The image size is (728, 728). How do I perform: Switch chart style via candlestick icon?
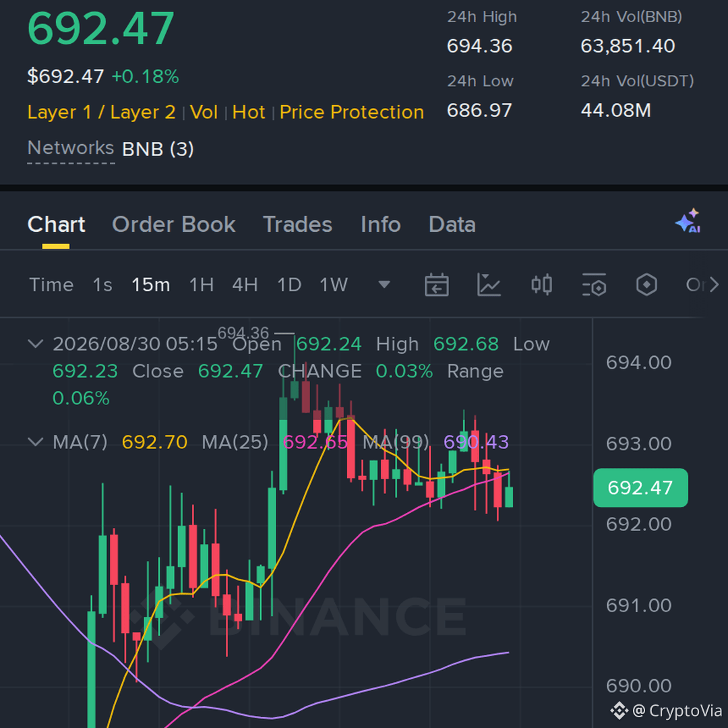[541, 284]
